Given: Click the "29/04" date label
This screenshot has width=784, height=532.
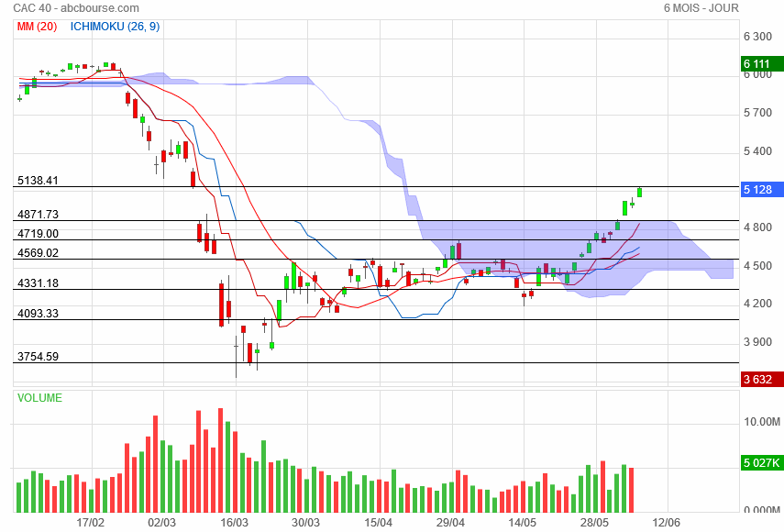Looking at the screenshot, I should [x=450, y=523].
